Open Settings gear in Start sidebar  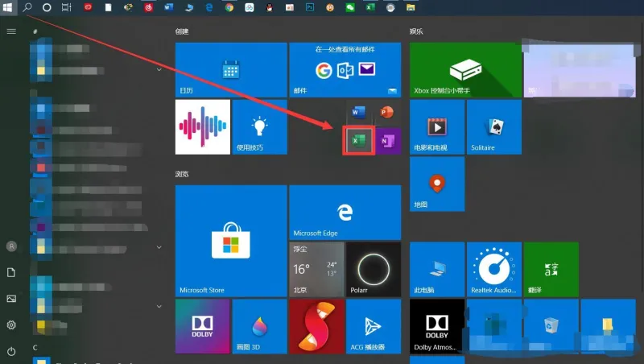click(x=11, y=325)
